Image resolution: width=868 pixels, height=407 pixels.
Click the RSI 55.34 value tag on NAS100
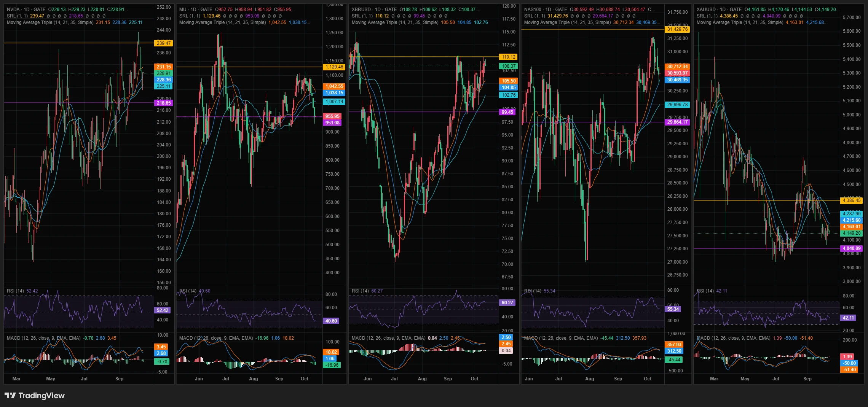coord(673,309)
